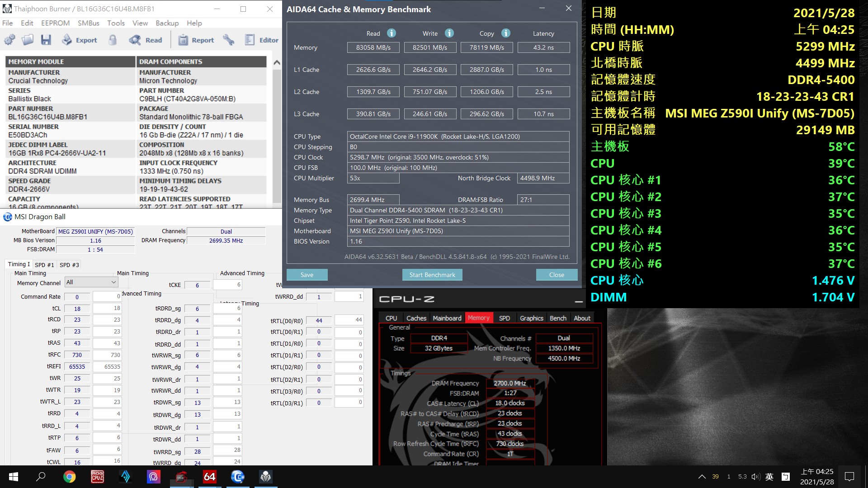The height and width of the screenshot is (488, 868).
Task: Open the Windows Start menu
Action: [14, 477]
